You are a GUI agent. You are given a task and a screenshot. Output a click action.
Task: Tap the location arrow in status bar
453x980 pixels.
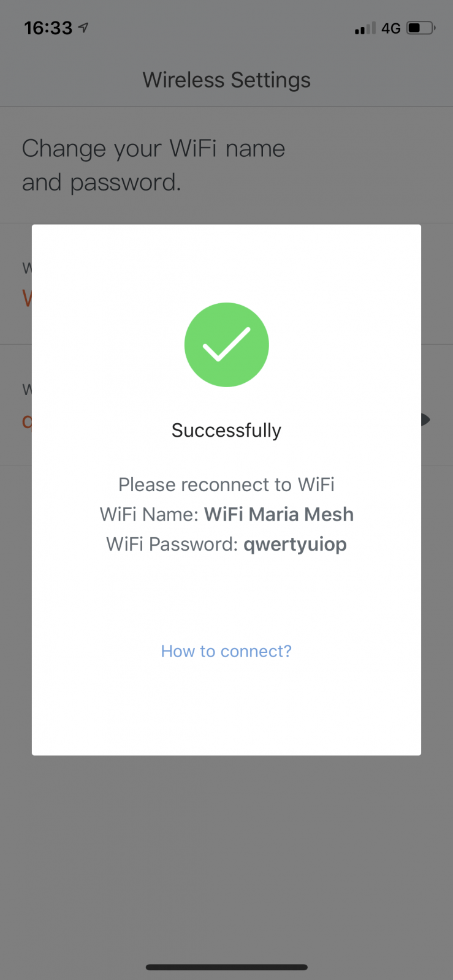83,28
